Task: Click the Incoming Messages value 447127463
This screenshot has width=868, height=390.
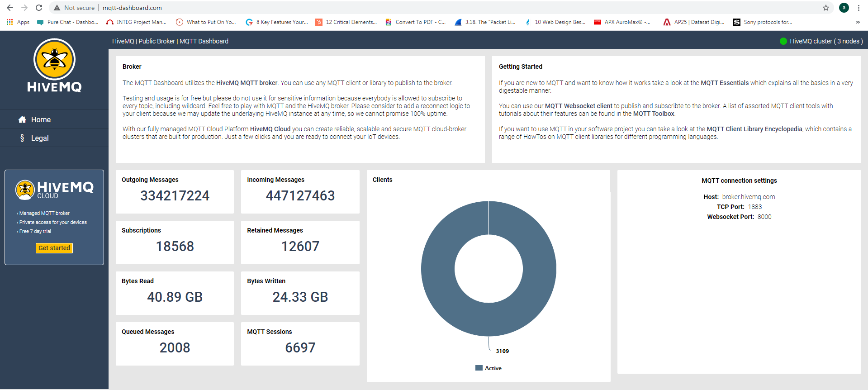Action: (300, 196)
